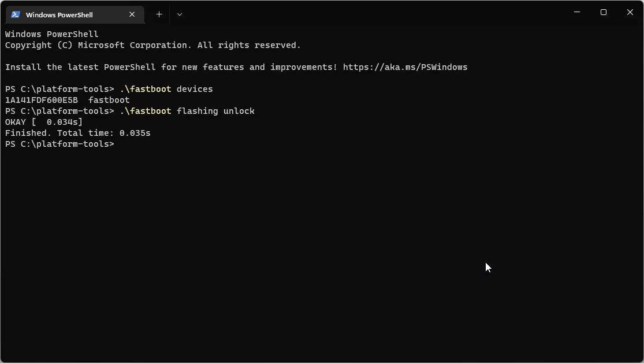Click the OKAY output line
The width and height of the screenshot is (644, 363).
43,122
